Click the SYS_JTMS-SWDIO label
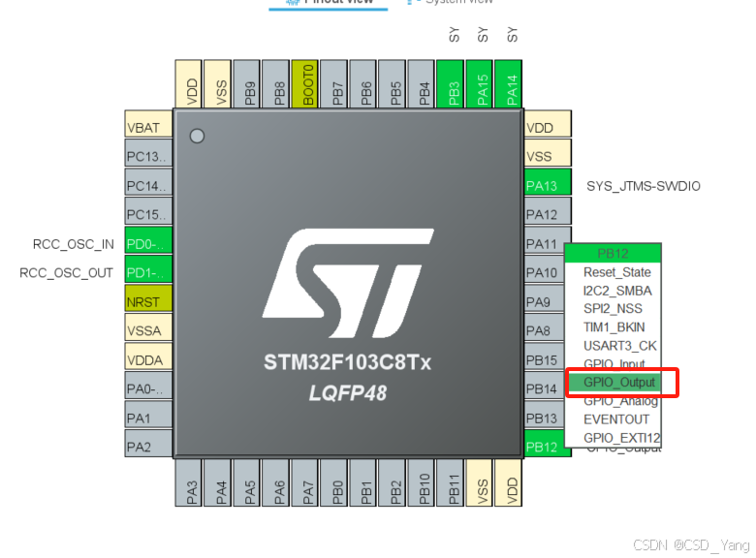This screenshot has width=756, height=558. [x=644, y=186]
